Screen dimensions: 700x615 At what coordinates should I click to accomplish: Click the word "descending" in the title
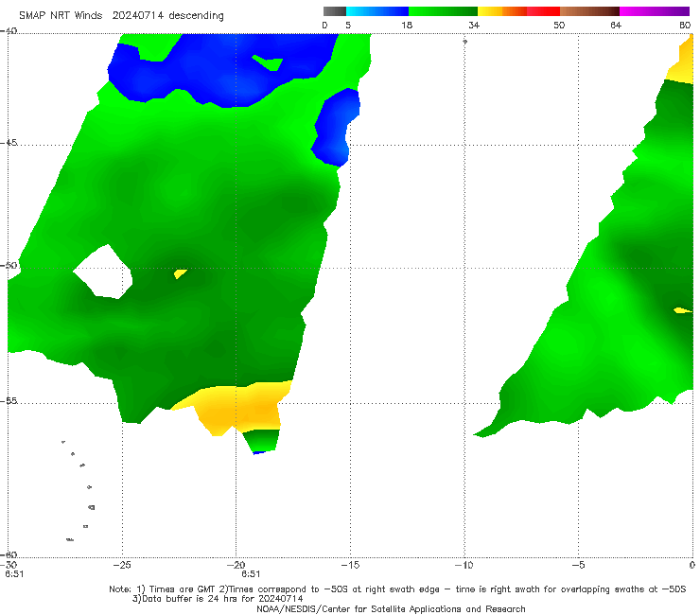coord(197,16)
